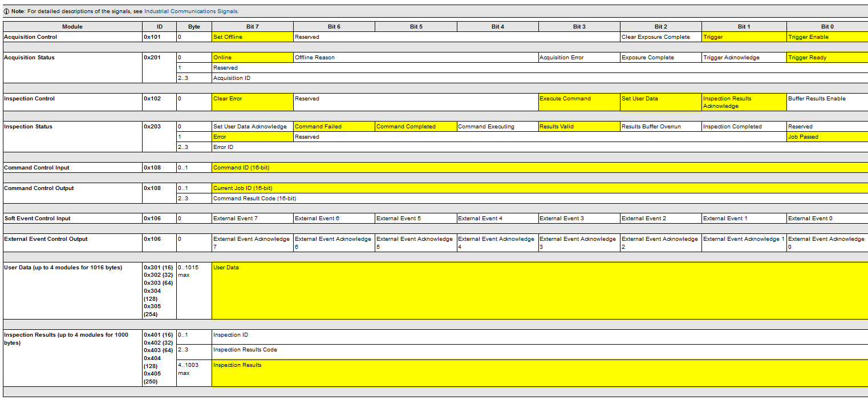Click the Trigger Ready cell

click(x=828, y=58)
